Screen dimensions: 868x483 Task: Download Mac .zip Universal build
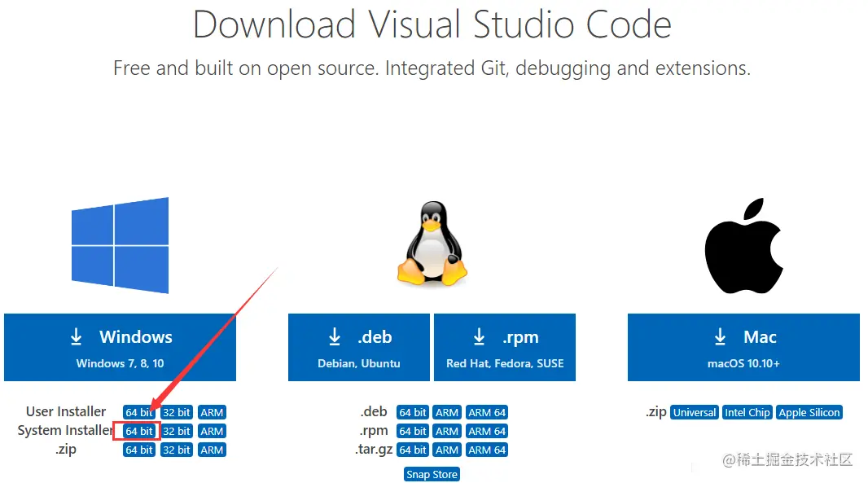coord(695,412)
